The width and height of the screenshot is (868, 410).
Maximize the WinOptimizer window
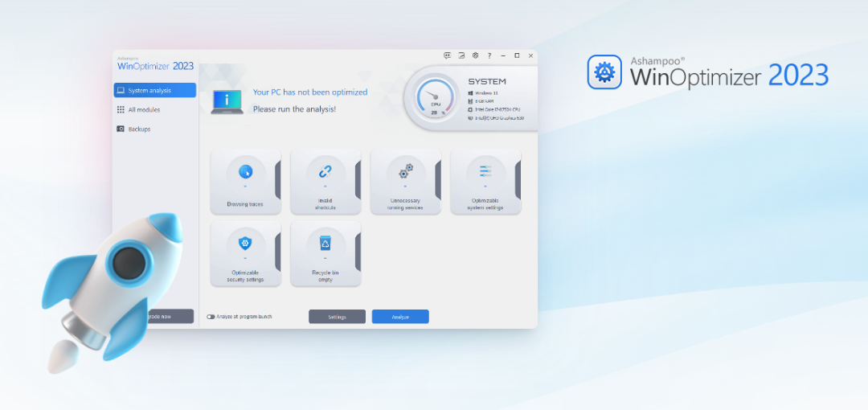[517, 55]
